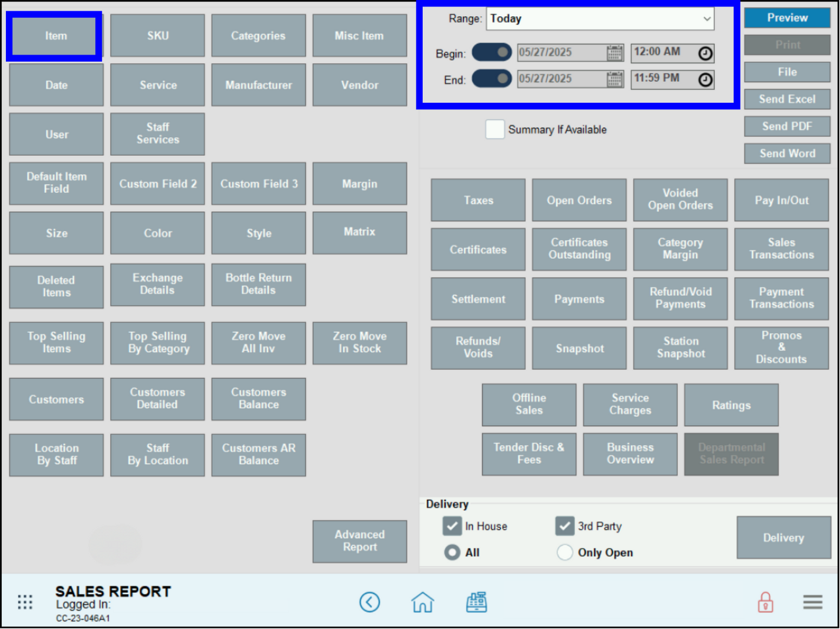
Task: Click the File button
Action: tap(787, 72)
